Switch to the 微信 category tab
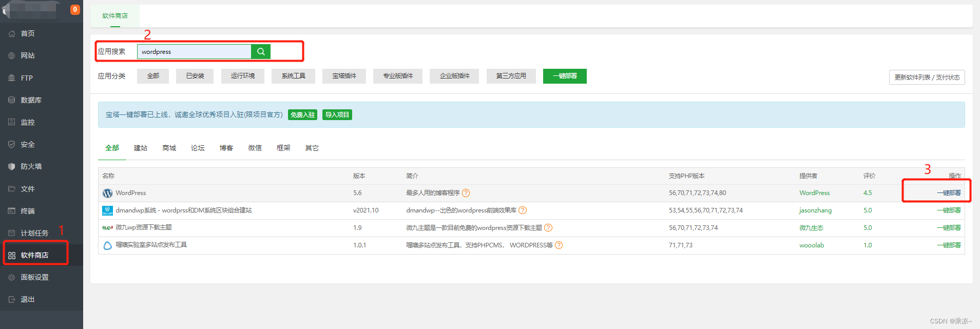 coord(255,148)
